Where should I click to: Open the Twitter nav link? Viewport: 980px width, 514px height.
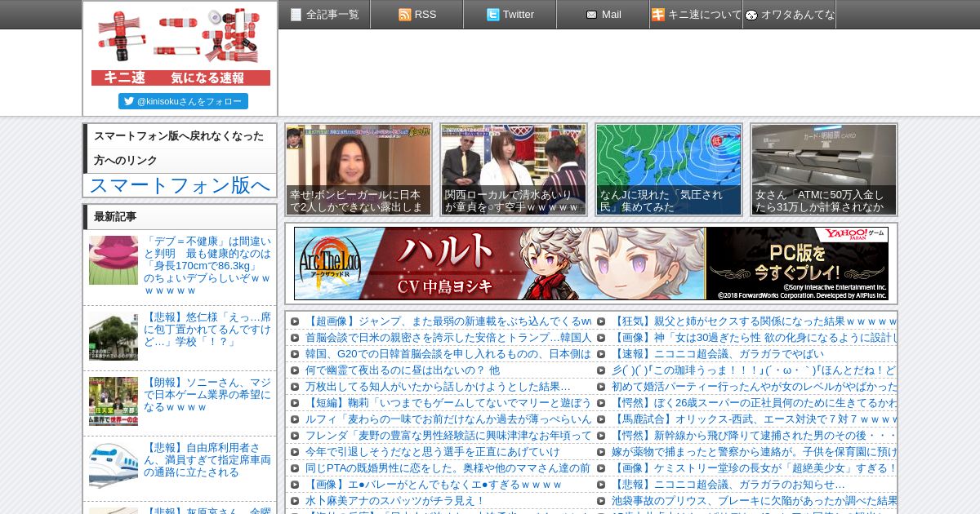pyautogui.click(x=510, y=14)
